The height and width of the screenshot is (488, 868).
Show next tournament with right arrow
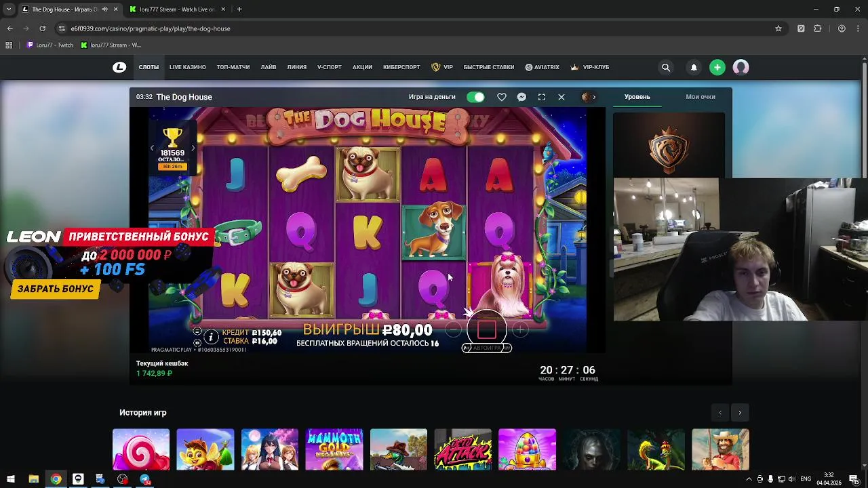(193, 147)
